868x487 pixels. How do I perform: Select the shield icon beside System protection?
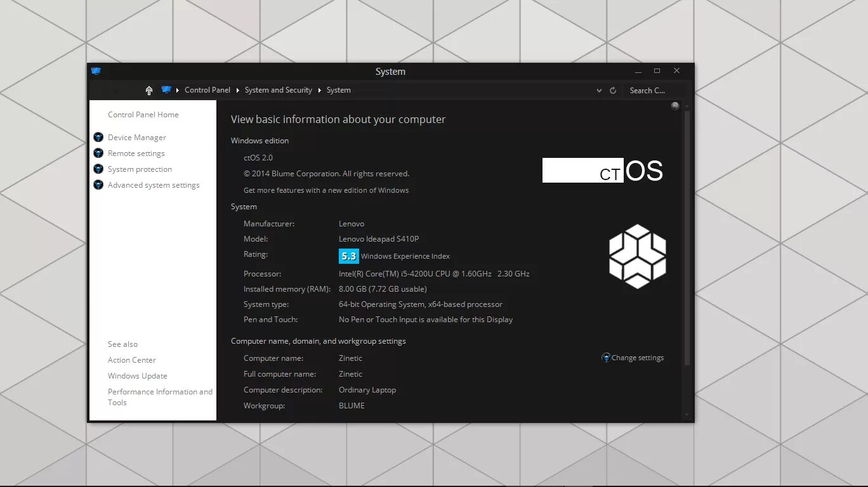[x=98, y=169]
